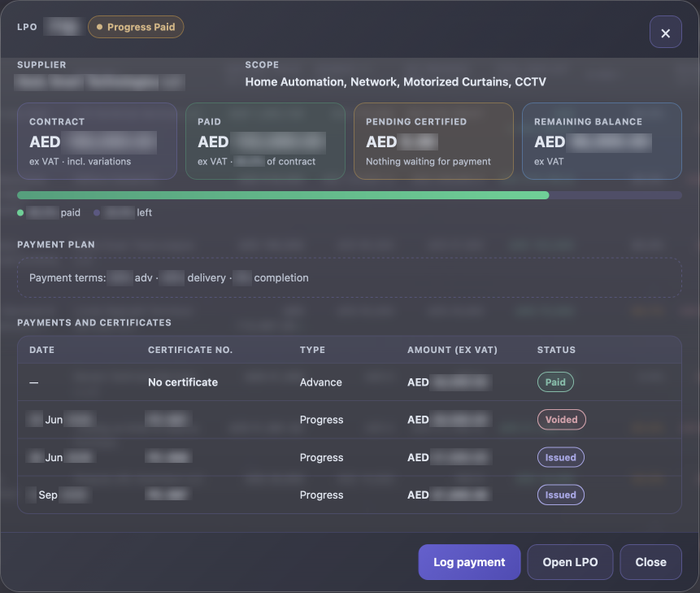Viewport: 700px width, 593px height.
Task: Click the scope text 'Home Automation, Network, Motorized Curtains, CCTV'
Action: click(x=396, y=81)
